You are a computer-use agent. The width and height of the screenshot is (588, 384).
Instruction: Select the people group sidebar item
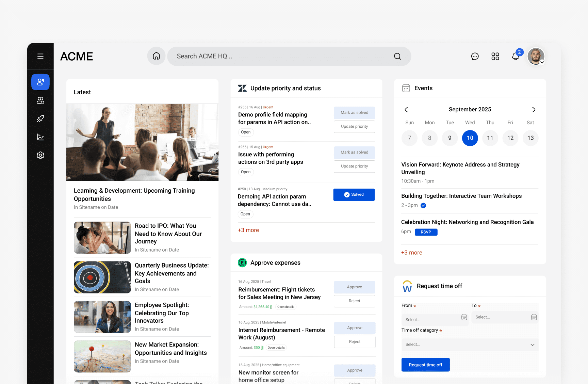(x=40, y=100)
